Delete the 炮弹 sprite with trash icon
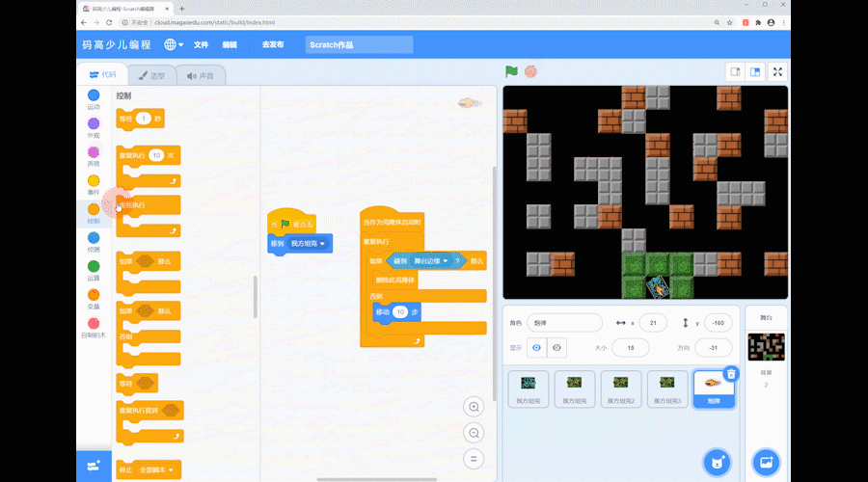 coord(731,374)
